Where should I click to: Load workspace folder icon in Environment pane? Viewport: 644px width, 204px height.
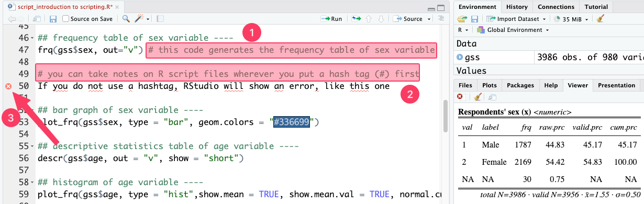(462, 19)
